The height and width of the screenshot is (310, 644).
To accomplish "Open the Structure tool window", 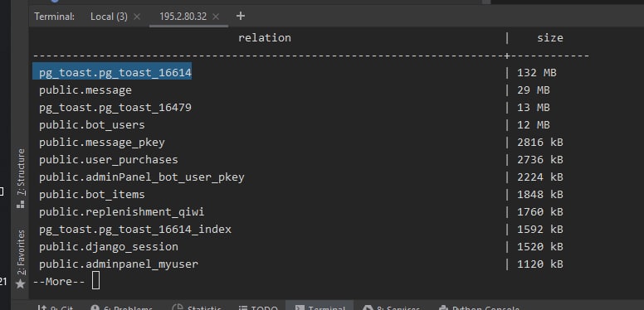I will coord(21,172).
